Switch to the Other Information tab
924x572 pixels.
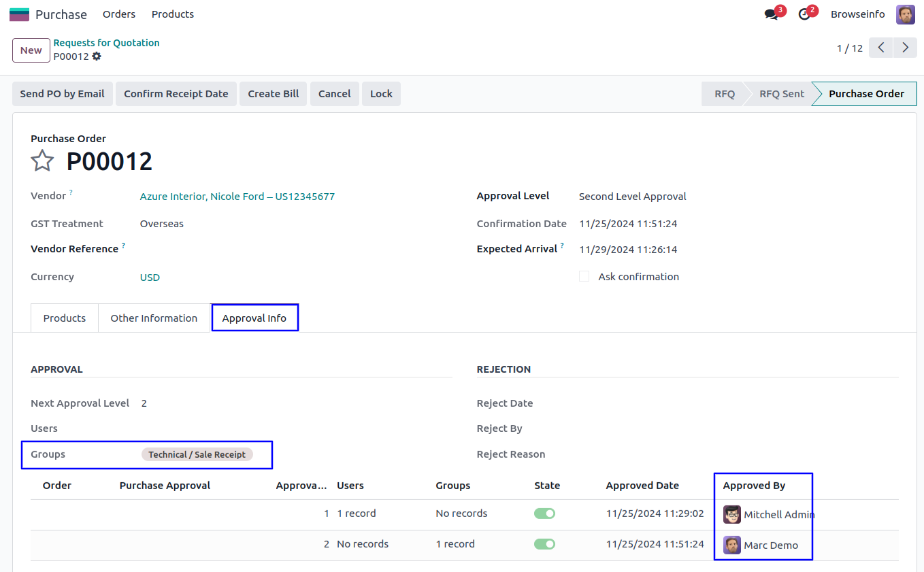(154, 318)
